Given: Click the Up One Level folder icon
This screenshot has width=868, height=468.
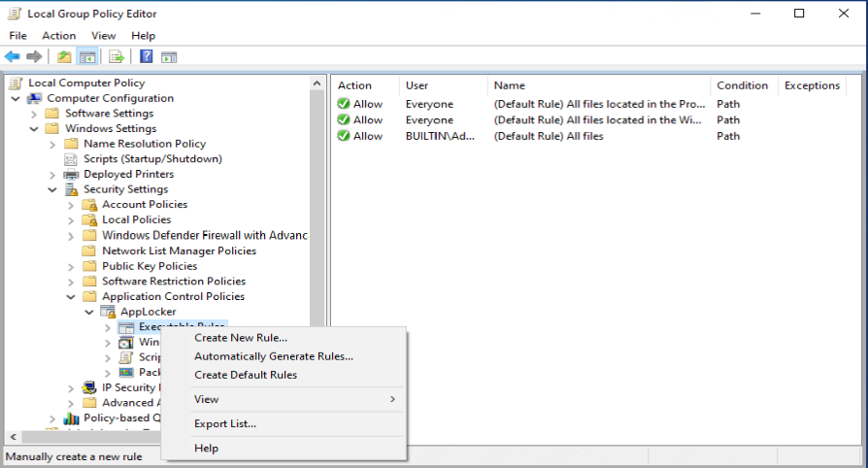Looking at the screenshot, I should 64,56.
